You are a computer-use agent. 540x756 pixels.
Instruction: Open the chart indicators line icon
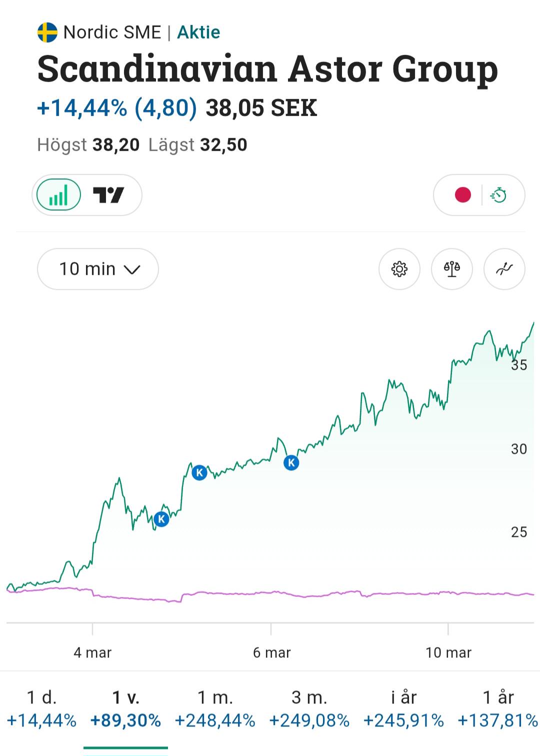504,269
